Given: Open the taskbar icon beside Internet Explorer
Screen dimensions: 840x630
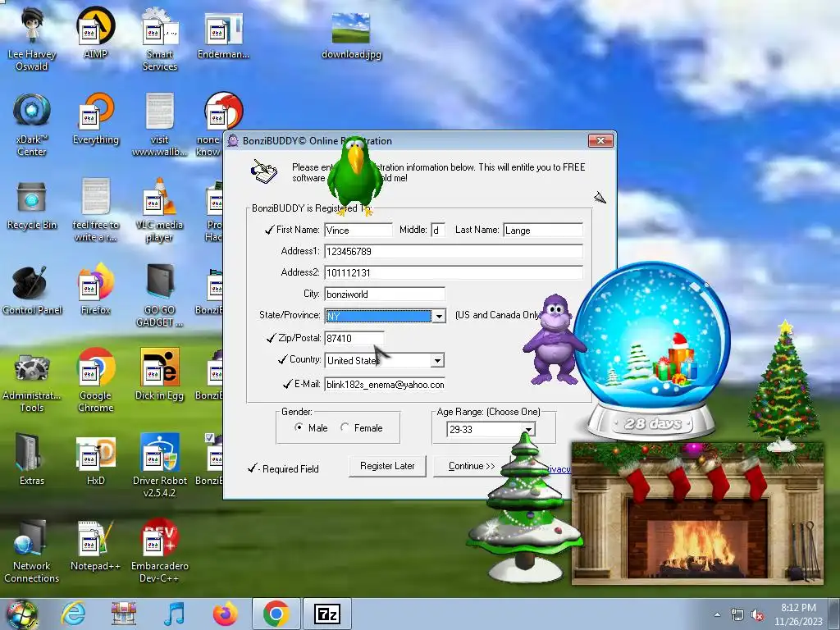Looking at the screenshot, I should 124,614.
